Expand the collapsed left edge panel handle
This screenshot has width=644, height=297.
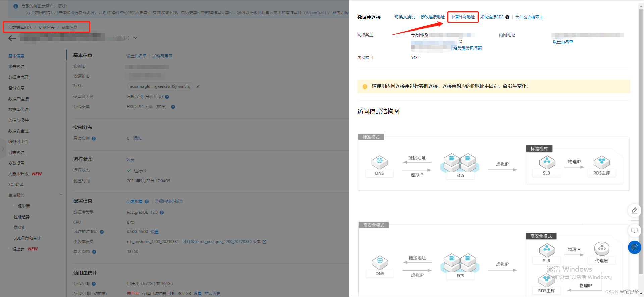point(3,149)
